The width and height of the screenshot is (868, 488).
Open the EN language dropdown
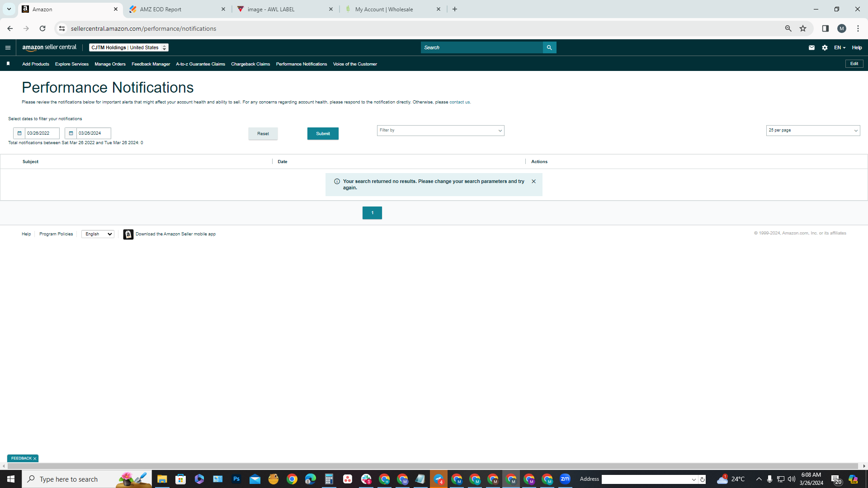pyautogui.click(x=840, y=47)
